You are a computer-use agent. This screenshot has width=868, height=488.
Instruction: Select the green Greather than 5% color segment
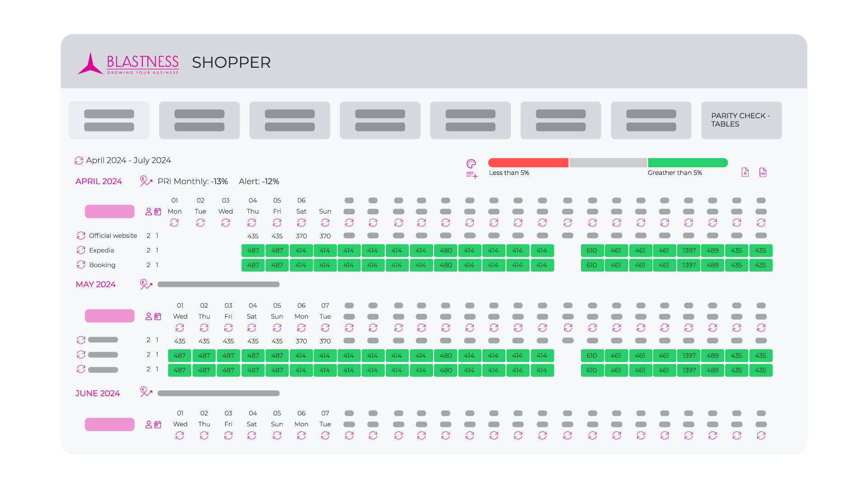687,163
